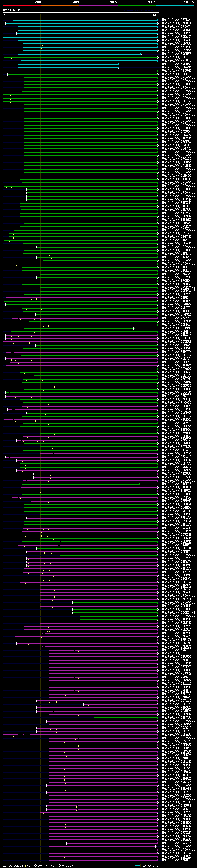
Task: Click the UniRef100_B4PXN2 label
Action: pos(177,203)
